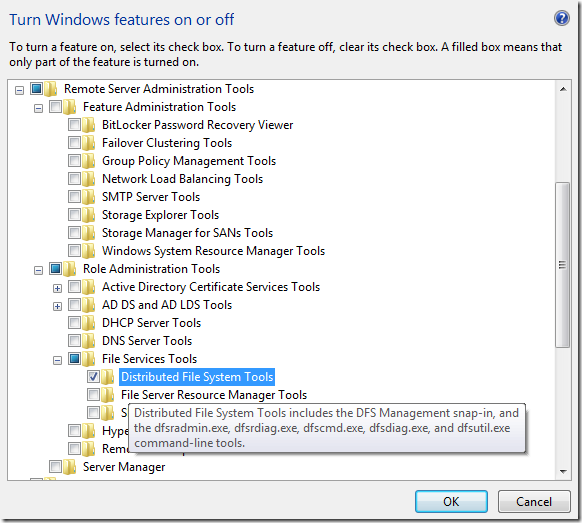This screenshot has width=582, height=523.
Task: Click the folder icon beside Server Manager
Action: pos(69,467)
